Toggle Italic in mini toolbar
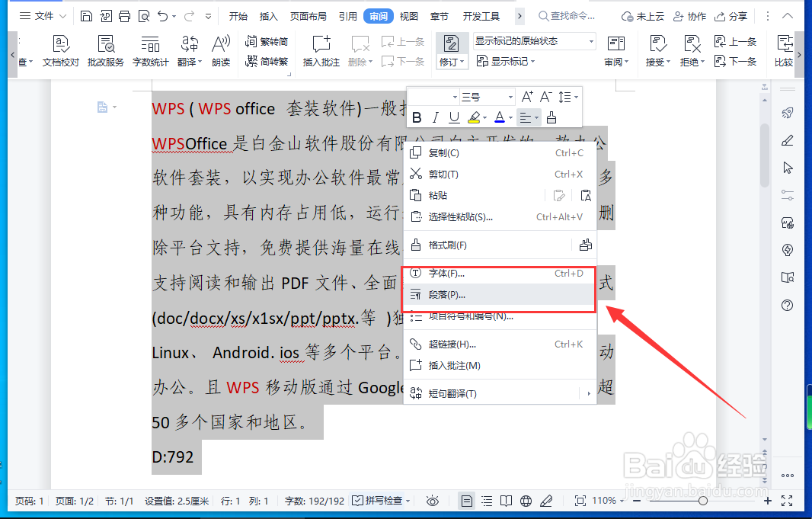 pyautogui.click(x=435, y=118)
